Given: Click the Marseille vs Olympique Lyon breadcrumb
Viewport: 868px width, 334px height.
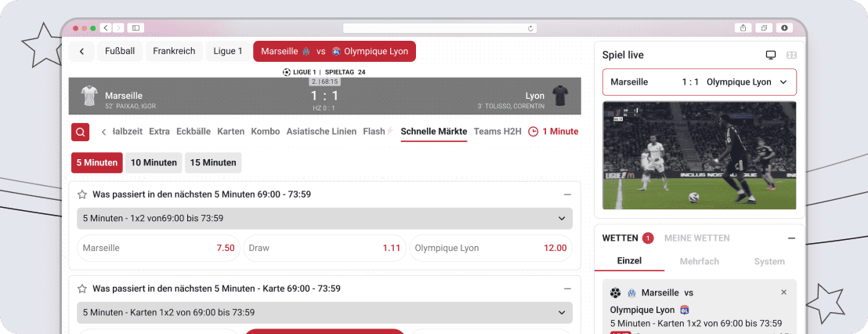Looking at the screenshot, I should [x=335, y=52].
